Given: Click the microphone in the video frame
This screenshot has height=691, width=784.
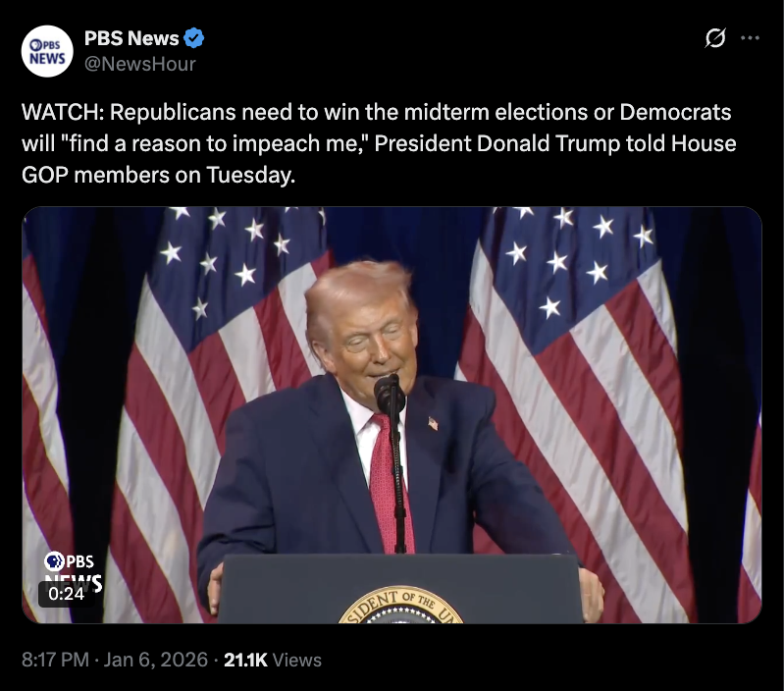Looking at the screenshot, I should pos(389,393).
